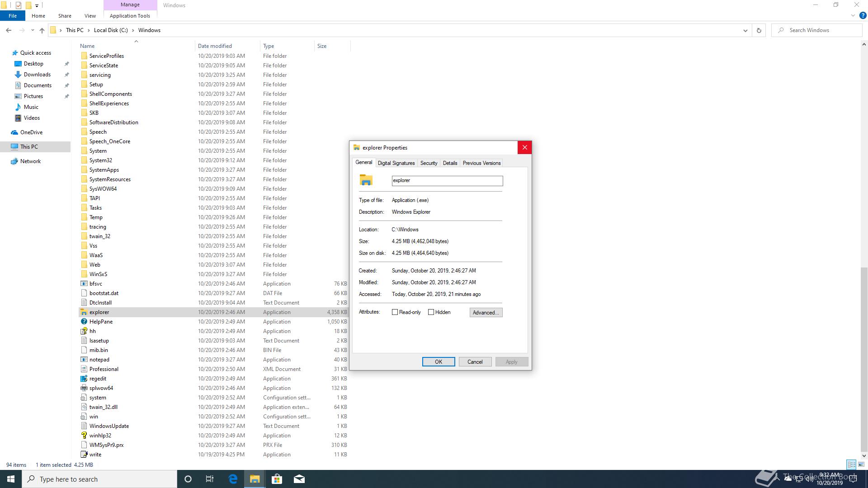
Task: Open the View ribbon tab
Action: pos(90,16)
